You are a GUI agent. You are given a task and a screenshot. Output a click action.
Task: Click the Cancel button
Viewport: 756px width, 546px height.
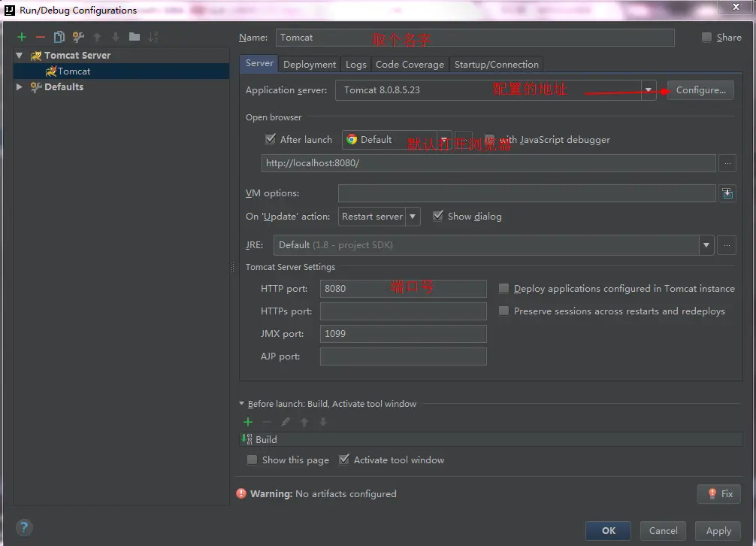click(x=663, y=530)
